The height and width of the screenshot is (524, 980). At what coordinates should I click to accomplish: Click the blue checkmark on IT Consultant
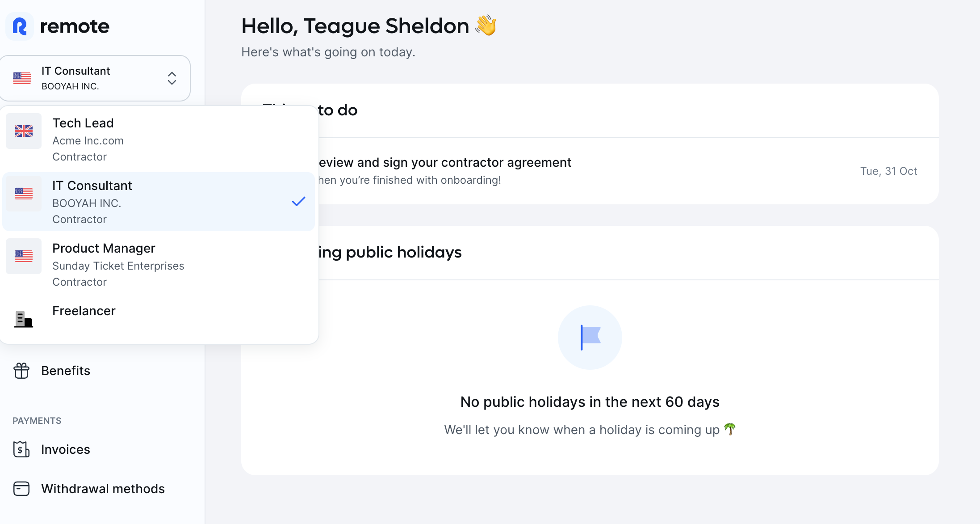click(299, 202)
